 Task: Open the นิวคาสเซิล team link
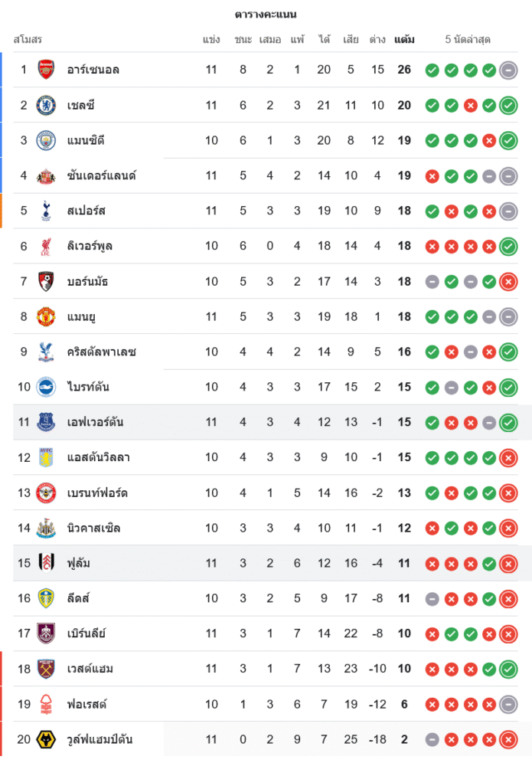pos(93,528)
